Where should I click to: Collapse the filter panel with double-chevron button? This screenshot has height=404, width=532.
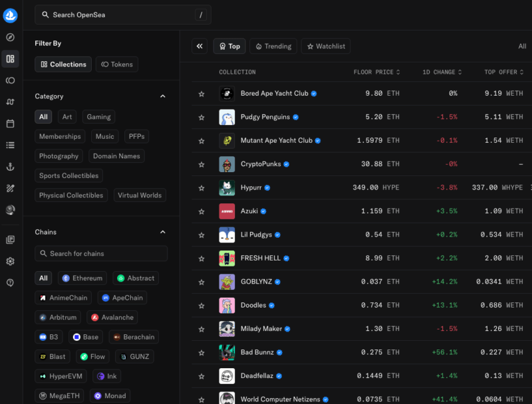point(199,46)
